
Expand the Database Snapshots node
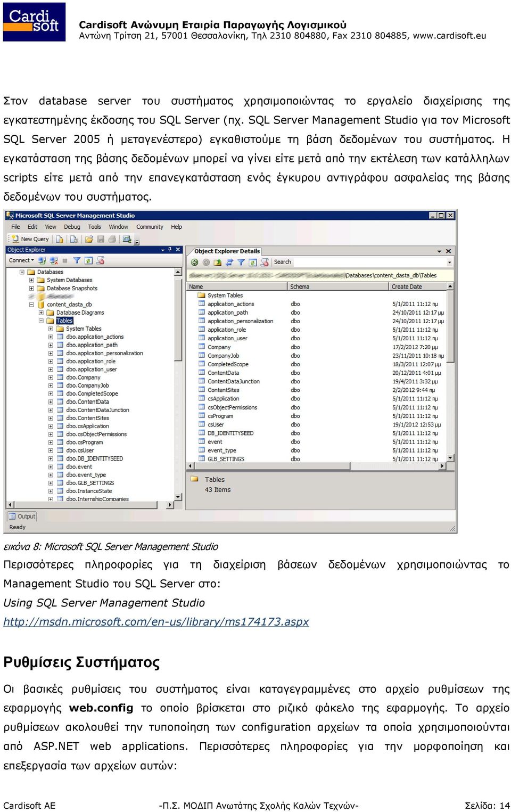click(x=31, y=288)
